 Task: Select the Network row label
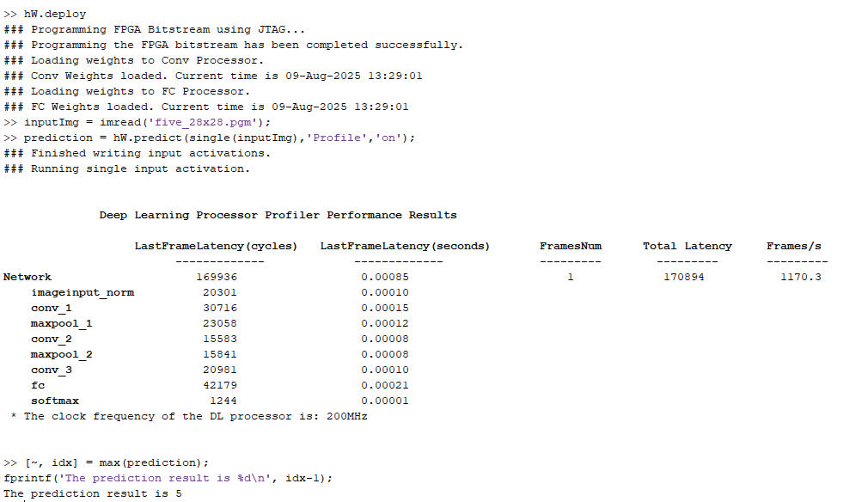click(x=28, y=277)
